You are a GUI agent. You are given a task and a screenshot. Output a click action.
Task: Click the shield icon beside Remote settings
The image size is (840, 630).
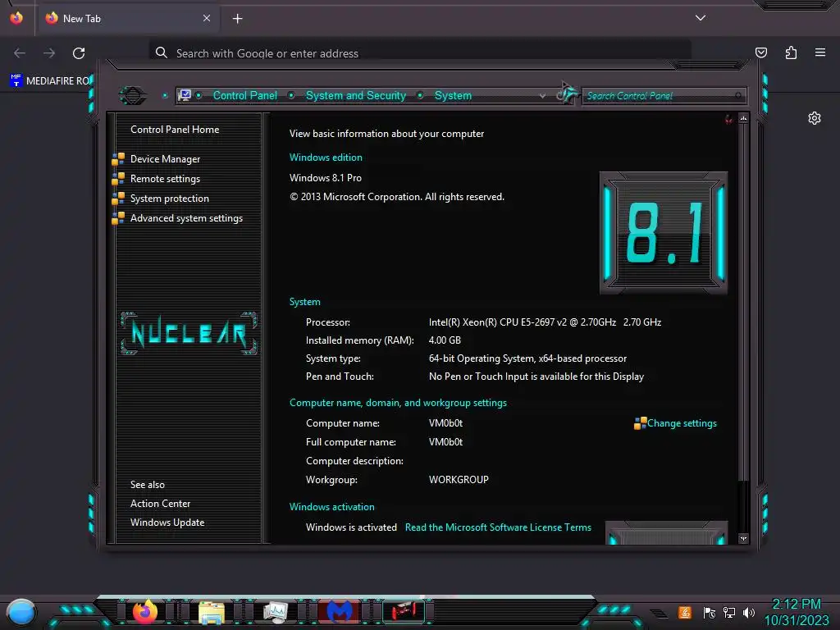tap(118, 179)
